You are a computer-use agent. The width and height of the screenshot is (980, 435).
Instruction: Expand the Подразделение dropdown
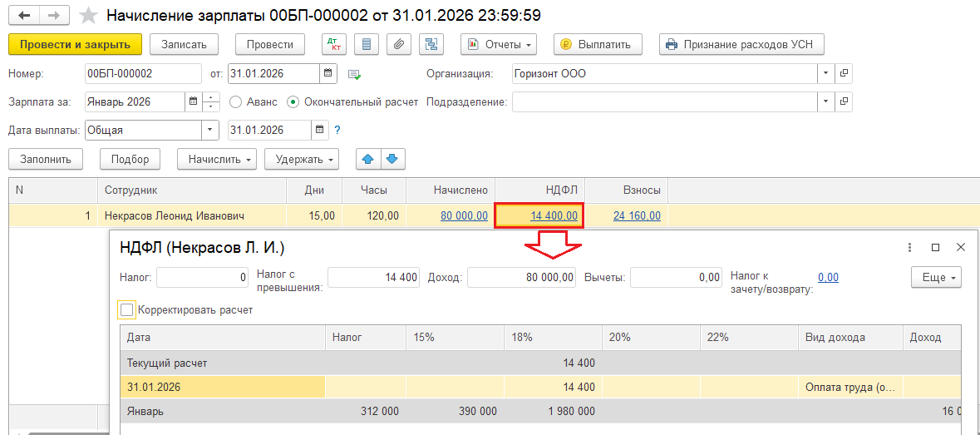826,101
